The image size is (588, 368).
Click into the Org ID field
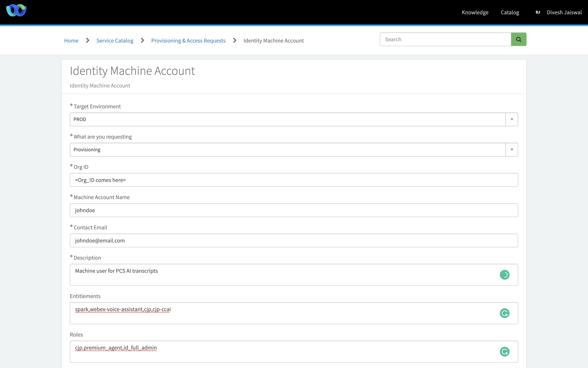point(294,180)
